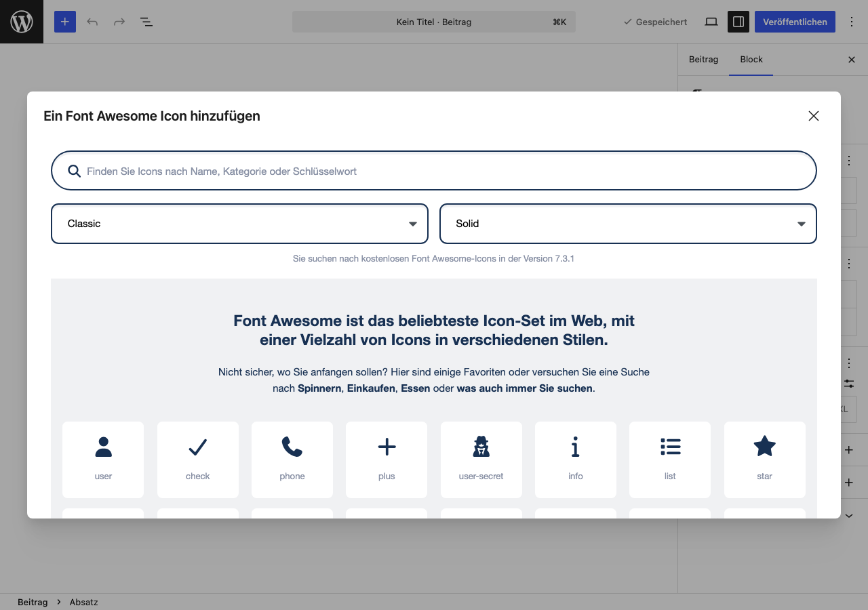The width and height of the screenshot is (868, 610).
Task: Switch to the Beitrag tab
Action: coord(703,60)
